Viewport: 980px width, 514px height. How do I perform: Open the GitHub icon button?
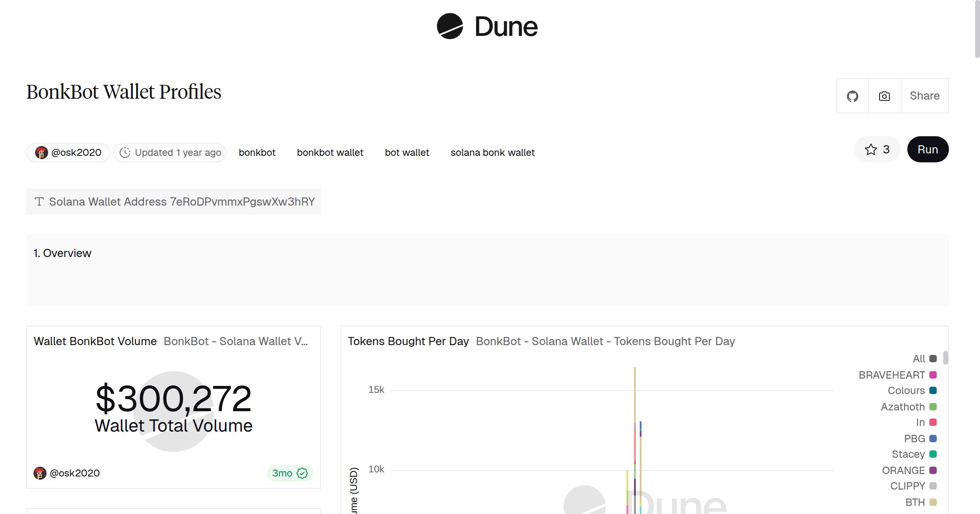coord(853,96)
